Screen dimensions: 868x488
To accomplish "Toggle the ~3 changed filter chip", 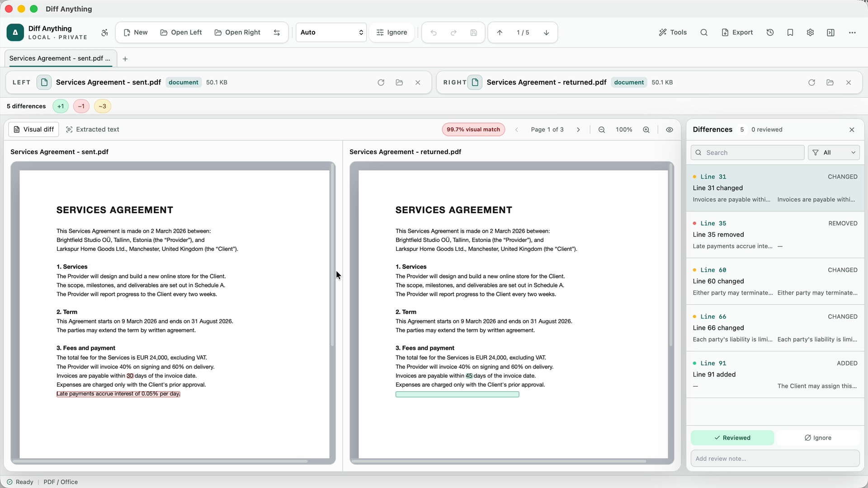I will (103, 106).
